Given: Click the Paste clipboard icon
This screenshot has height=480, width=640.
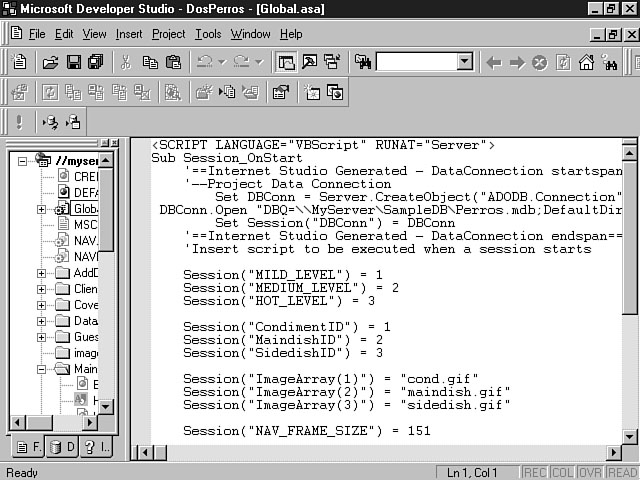Looking at the screenshot, I should click(x=173, y=62).
